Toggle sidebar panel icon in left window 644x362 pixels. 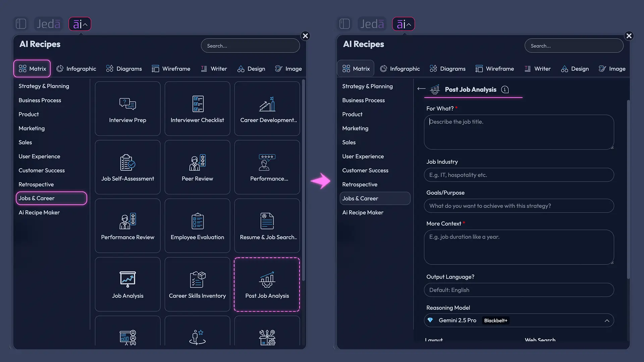click(x=21, y=24)
